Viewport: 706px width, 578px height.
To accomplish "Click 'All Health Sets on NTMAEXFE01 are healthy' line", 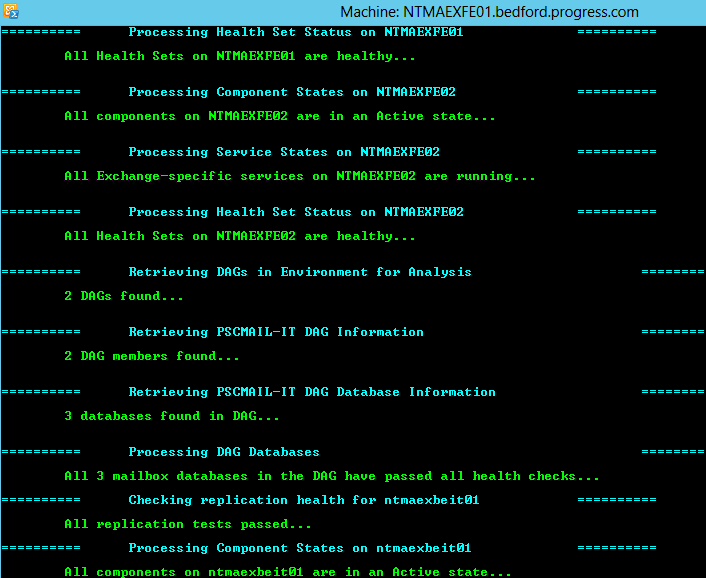I will [239, 56].
